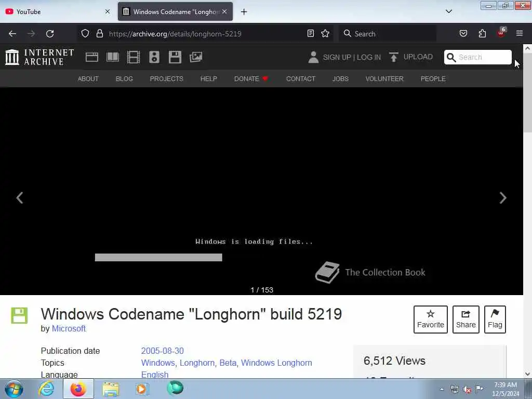Click the Share button
This screenshot has width=532, height=399.
click(x=466, y=320)
